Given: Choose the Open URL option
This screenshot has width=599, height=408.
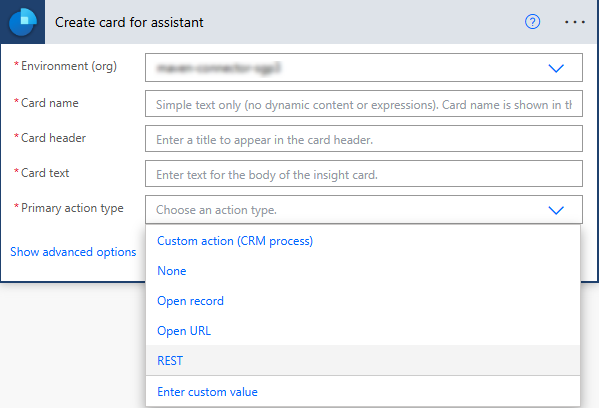Looking at the screenshot, I should (x=363, y=330).
